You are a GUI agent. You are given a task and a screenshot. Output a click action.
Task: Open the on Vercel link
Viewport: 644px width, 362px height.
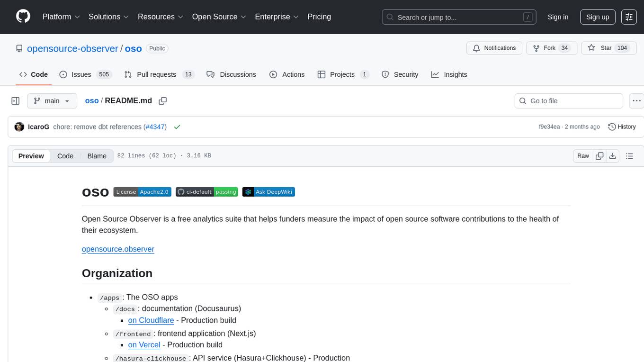tap(144, 345)
